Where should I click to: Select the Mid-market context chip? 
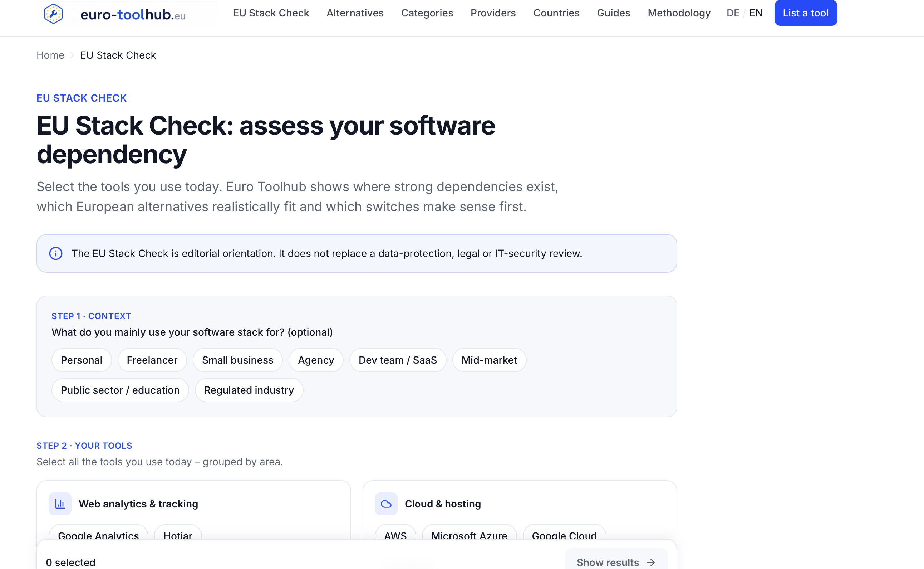(x=489, y=360)
